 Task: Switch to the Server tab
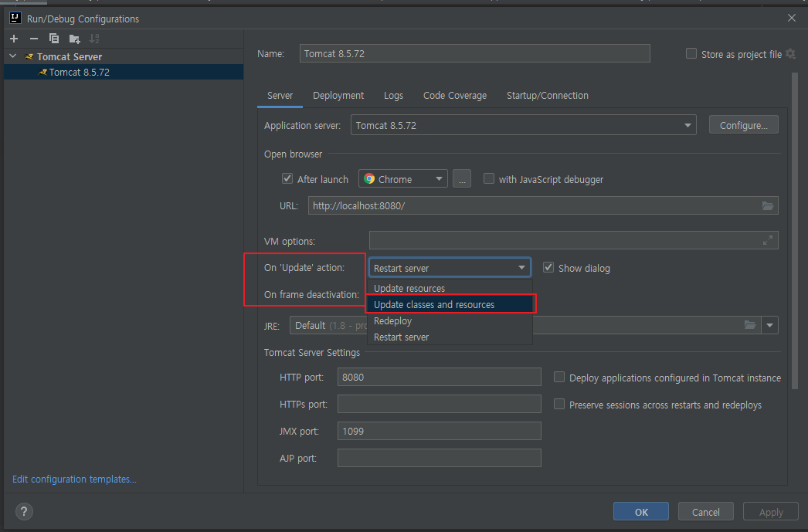[280, 95]
